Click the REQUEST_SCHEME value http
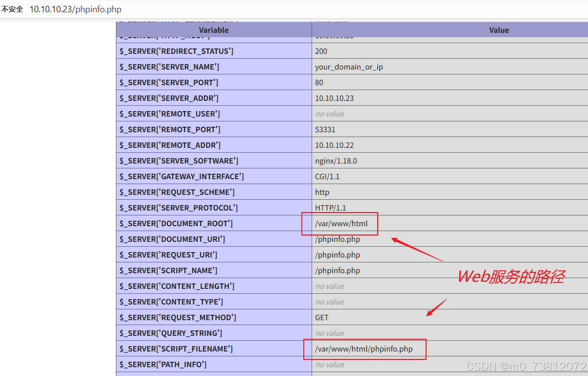588x376 pixels. pos(322,192)
